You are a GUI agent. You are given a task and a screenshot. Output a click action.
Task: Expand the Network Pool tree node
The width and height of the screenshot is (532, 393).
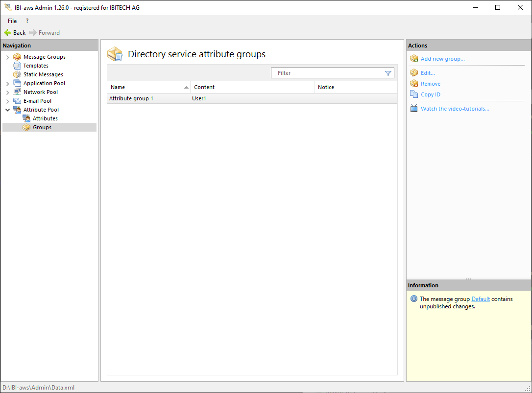7,92
